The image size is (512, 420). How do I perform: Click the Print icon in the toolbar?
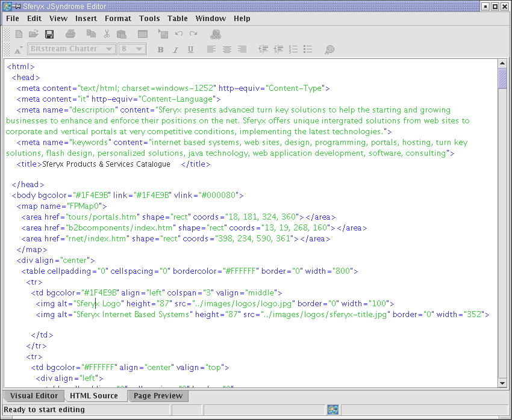(70, 34)
